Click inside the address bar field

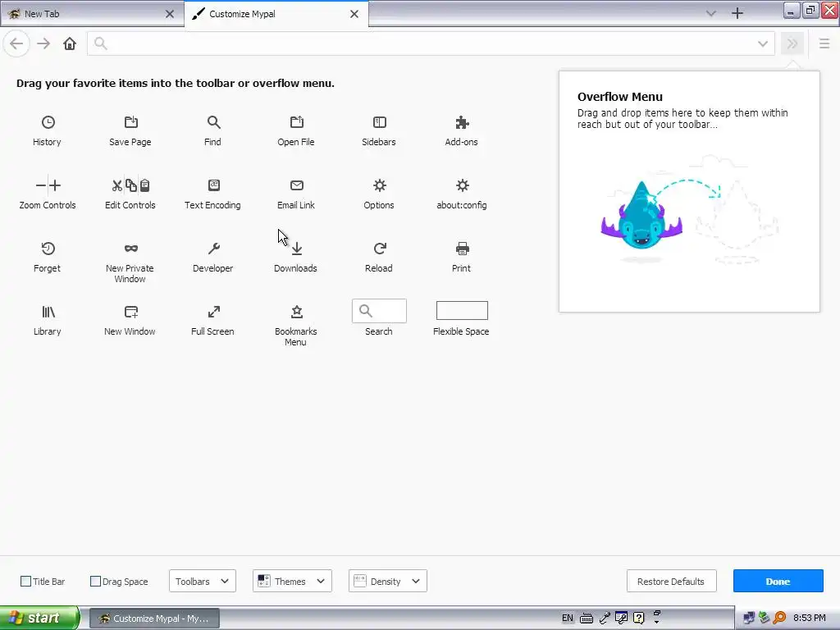click(x=431, y=43)
